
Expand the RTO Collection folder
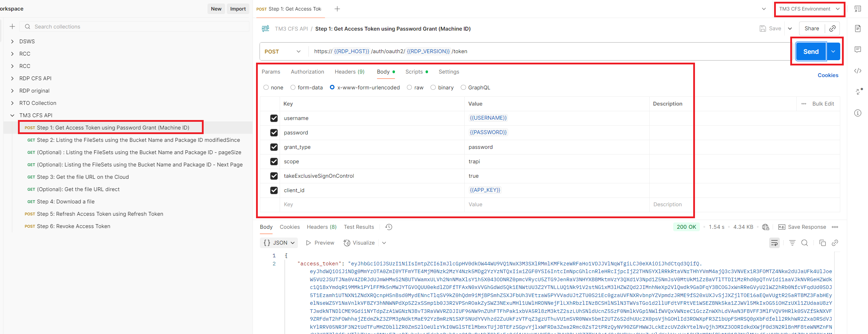tap(12, 103)
